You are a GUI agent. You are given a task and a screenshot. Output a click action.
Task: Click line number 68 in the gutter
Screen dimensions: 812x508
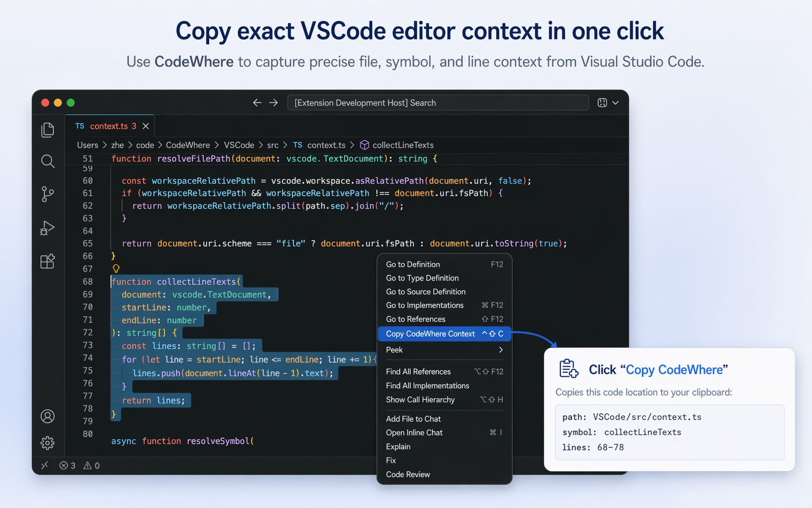(x=88, y=282)
